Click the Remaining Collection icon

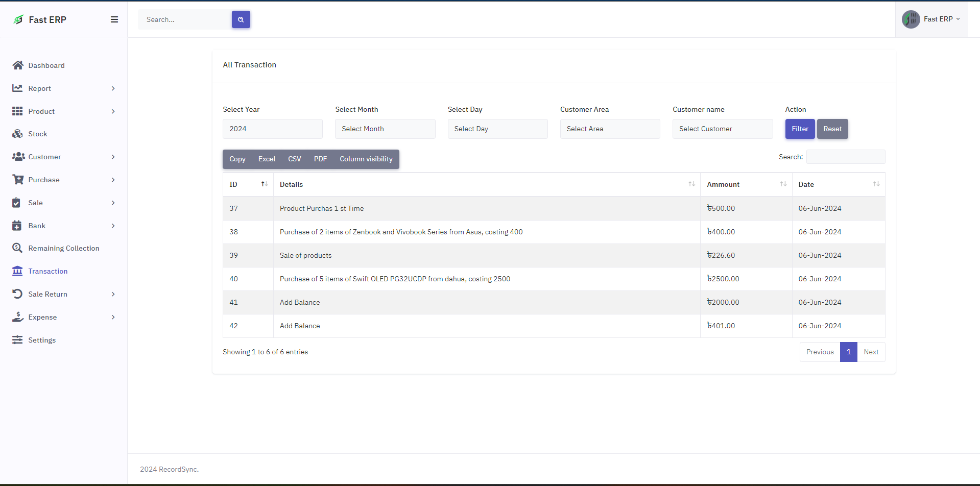pos(18,248)
